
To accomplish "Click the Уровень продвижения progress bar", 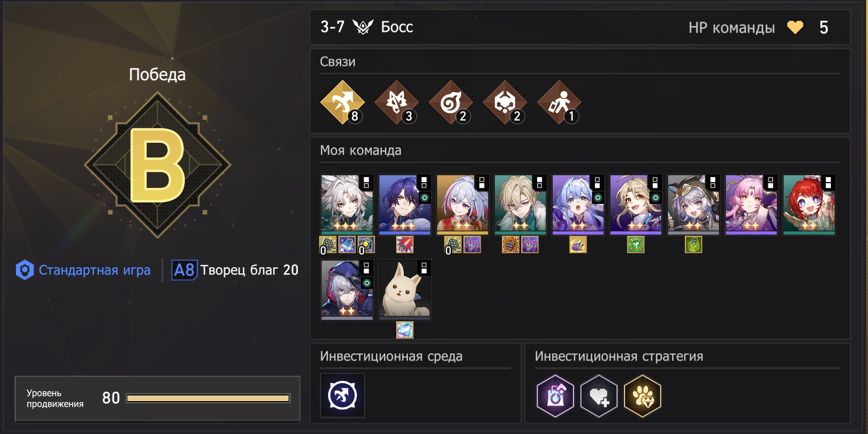I will [x=208, y=398].
